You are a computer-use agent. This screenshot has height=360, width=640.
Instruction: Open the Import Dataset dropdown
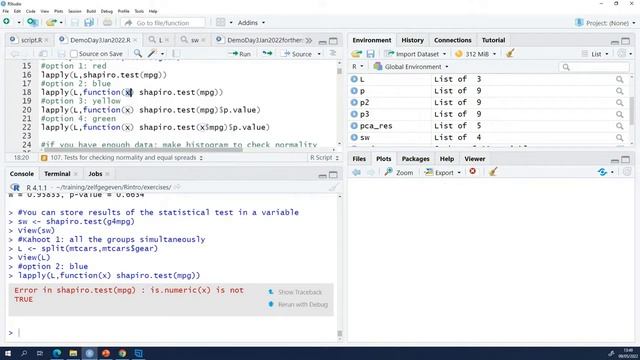(x=415, y=54)
